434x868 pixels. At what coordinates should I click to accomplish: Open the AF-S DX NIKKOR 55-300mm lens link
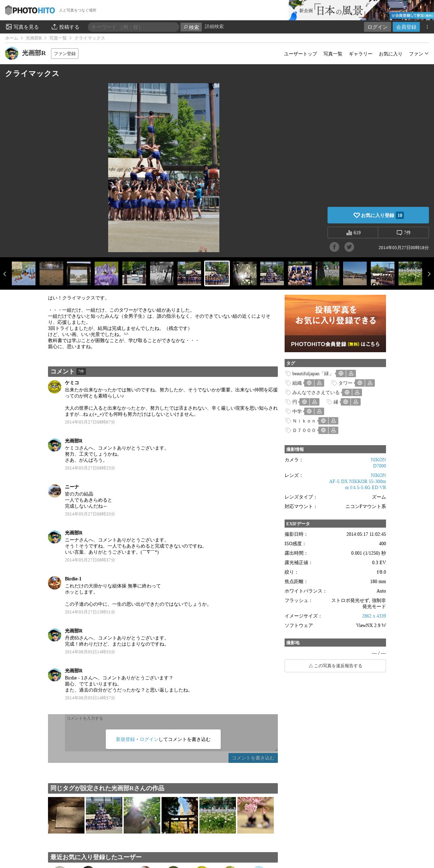[x=358, y=481]
